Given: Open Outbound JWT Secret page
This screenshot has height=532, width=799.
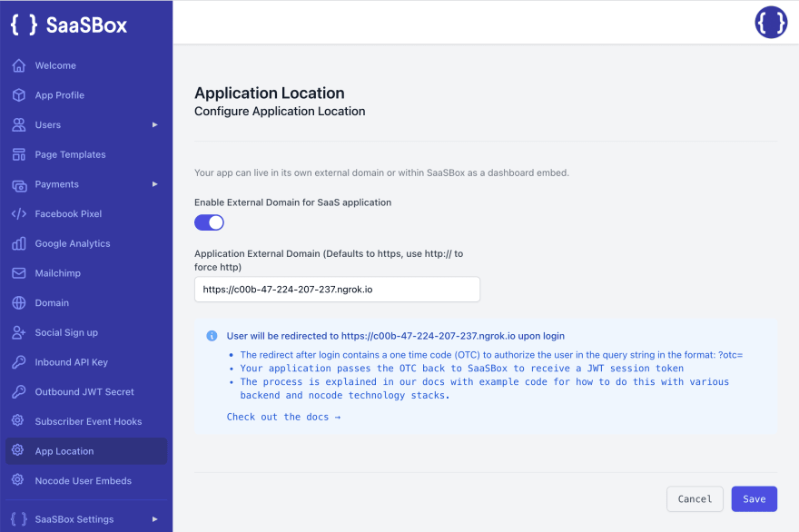Looking at the screenshot, I should pyautogui.click(x=86, y=392).
